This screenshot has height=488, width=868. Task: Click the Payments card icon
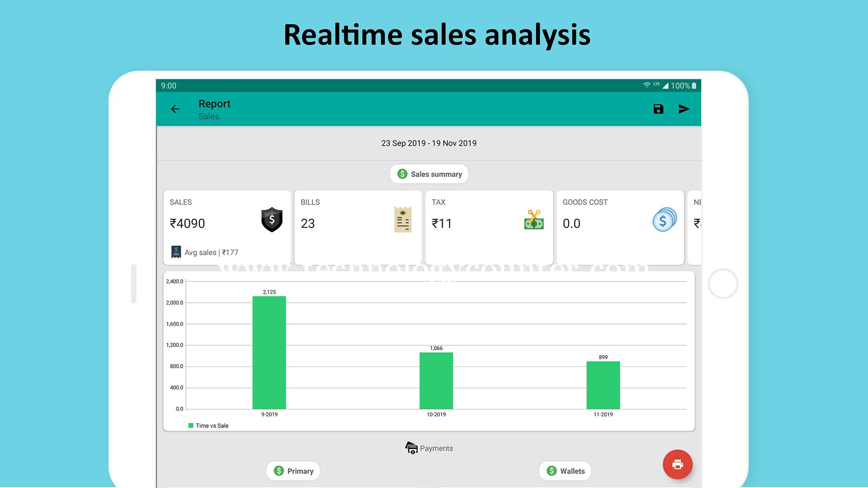(411, 448)
